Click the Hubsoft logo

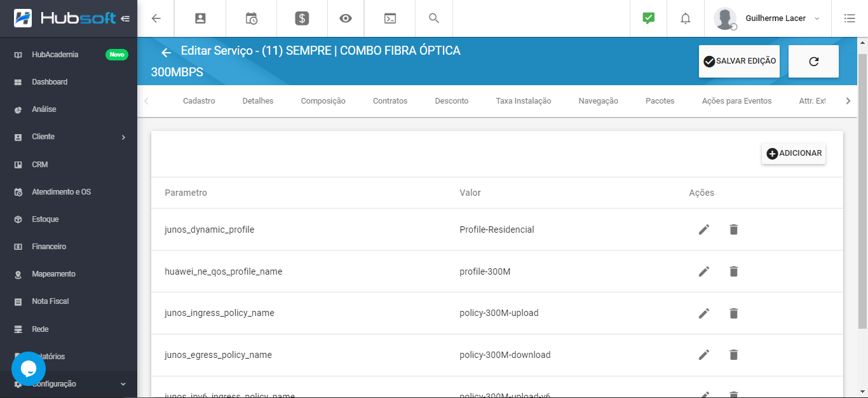click(65, 18)
